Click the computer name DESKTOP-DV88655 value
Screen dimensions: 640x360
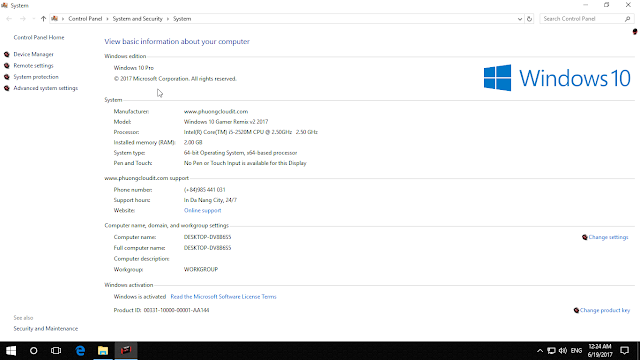coord(207,237)
